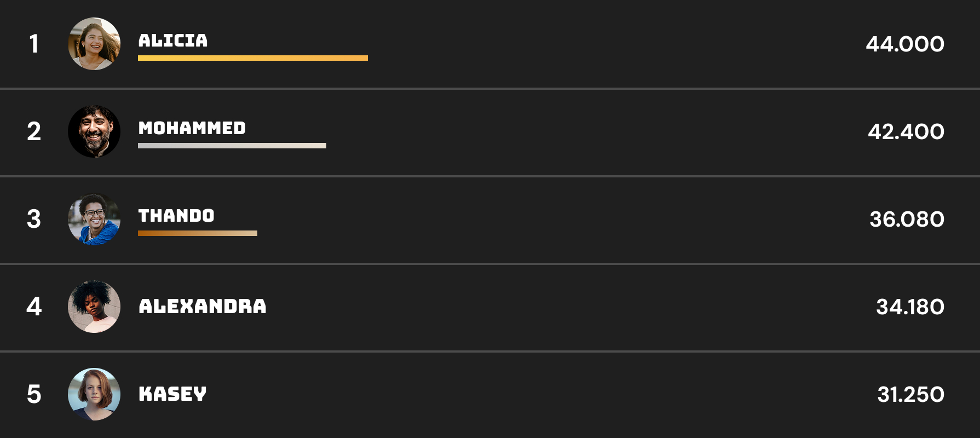This screenshot has width=980, height=438.
Task: Click Kasey's profile avatar
Action: (x=94, y=394)
